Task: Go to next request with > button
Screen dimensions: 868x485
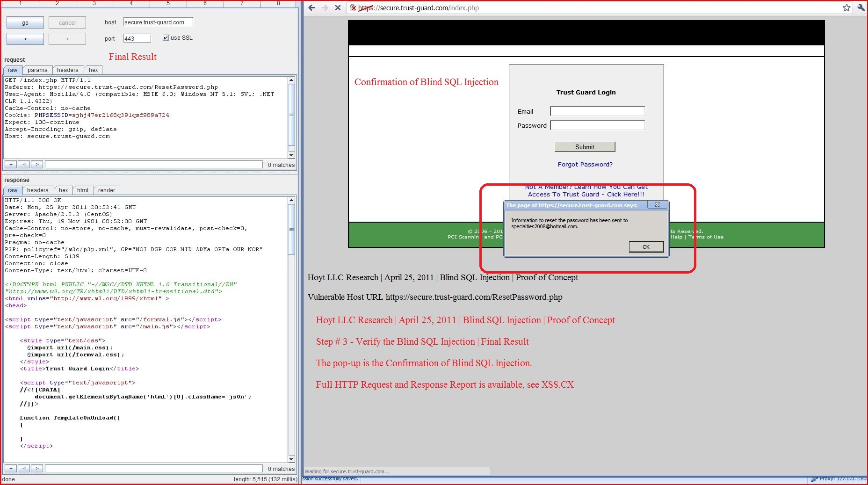Action: (67, 39)
